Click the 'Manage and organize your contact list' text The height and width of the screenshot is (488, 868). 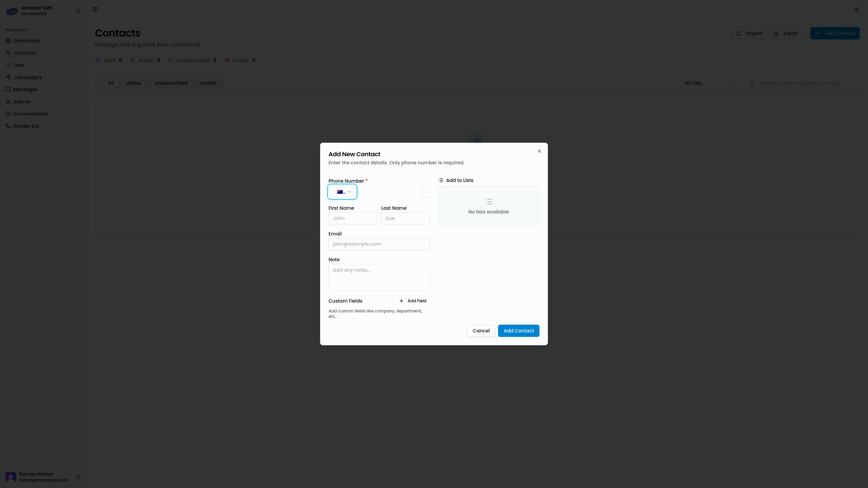[x=147, y=45]
